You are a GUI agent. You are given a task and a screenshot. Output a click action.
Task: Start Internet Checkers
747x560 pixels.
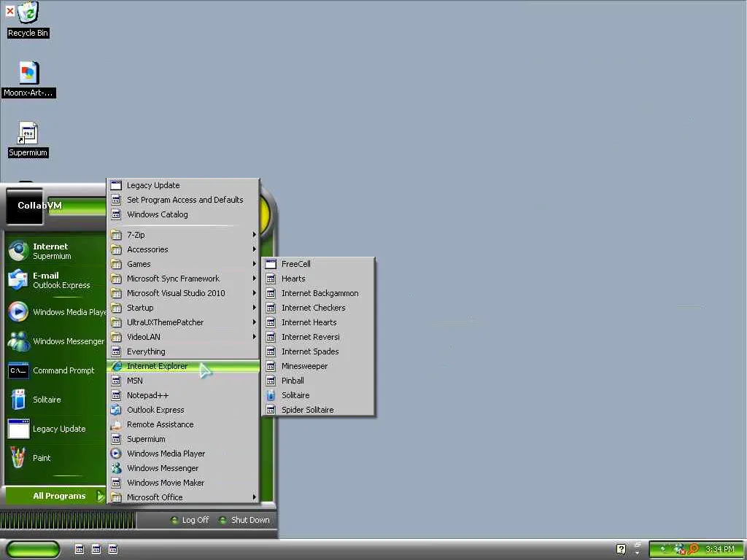318,308
